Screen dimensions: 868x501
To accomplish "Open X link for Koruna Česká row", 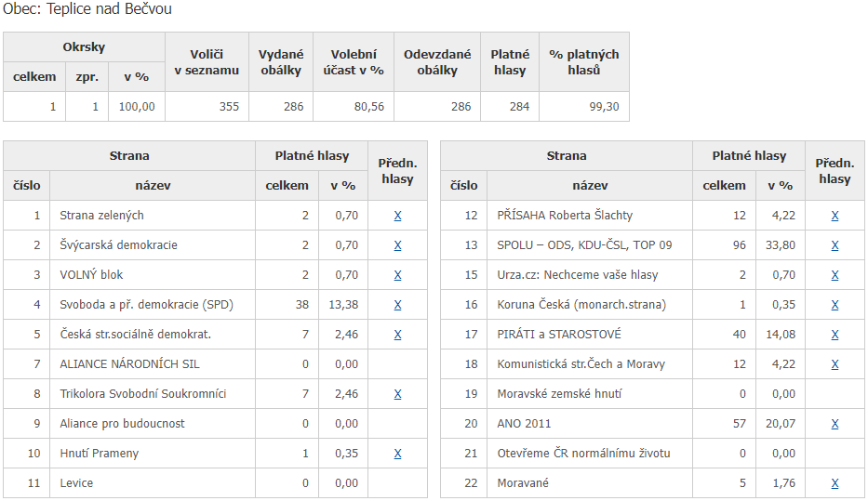I will 835,305.
